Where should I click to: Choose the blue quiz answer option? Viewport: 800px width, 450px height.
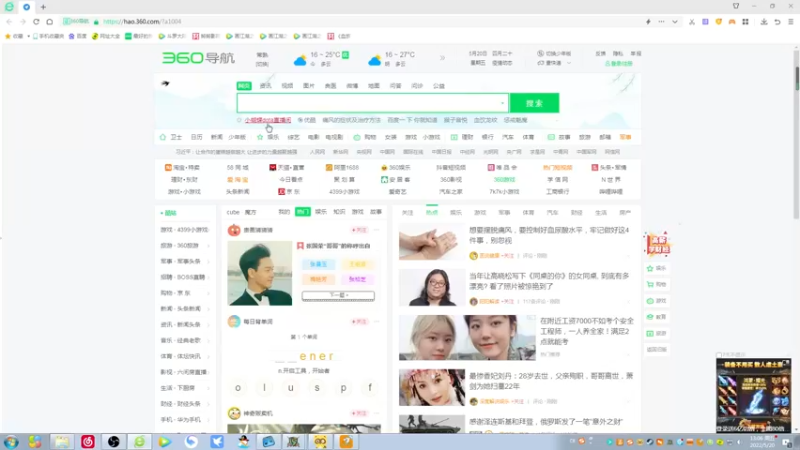[318, 264]
